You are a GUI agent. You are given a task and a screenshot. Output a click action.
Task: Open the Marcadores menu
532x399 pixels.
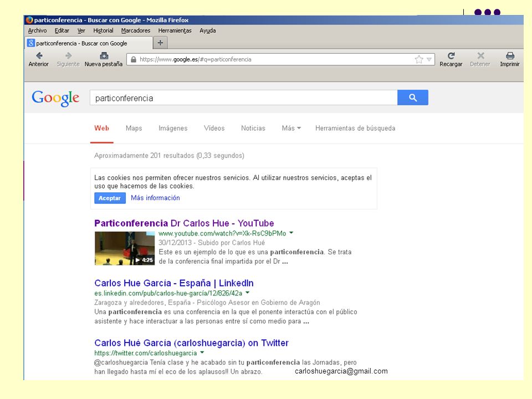[136, 30]
